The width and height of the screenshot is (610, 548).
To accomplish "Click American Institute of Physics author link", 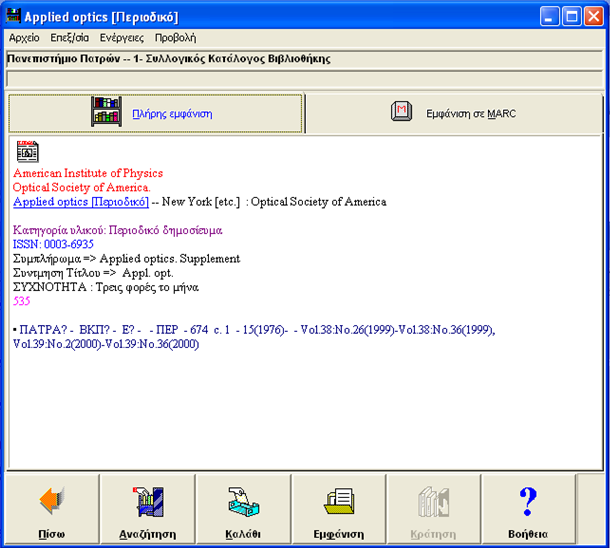I will (88, 173).
